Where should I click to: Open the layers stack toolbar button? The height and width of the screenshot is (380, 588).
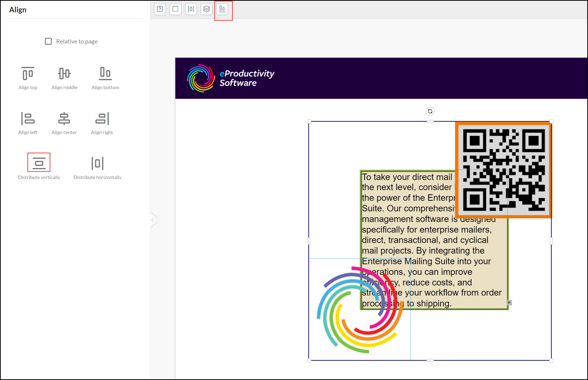[207, 9]
